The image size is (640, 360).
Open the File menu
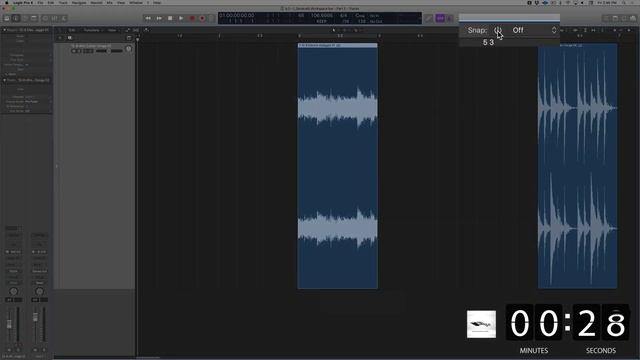[x=40, y=2]
